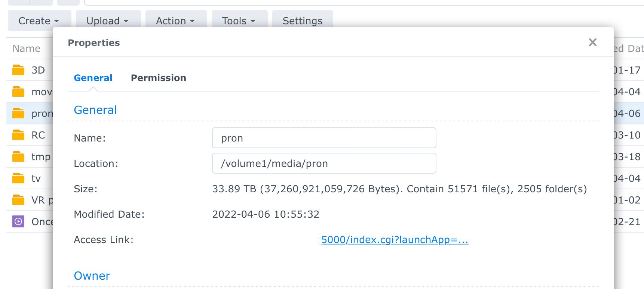The width and height of the screenshot is (644, 289).
Task: Sort by the Name column header
Action: click(27, 49)
